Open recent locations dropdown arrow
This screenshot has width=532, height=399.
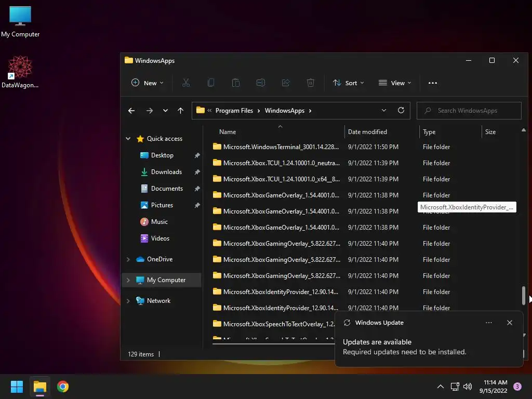165,111
